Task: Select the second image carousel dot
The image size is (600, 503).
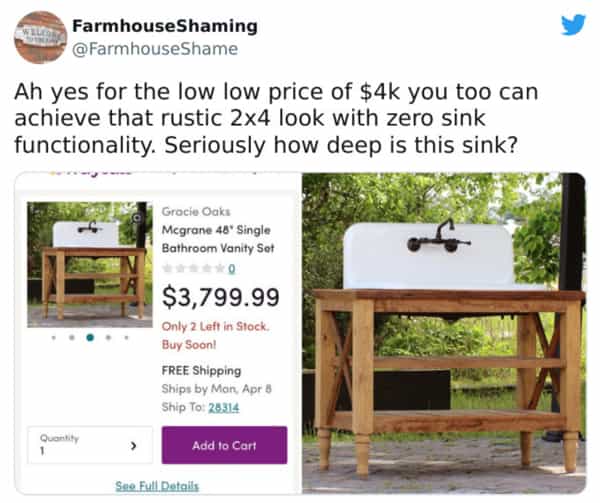Action: coord(71,337)
